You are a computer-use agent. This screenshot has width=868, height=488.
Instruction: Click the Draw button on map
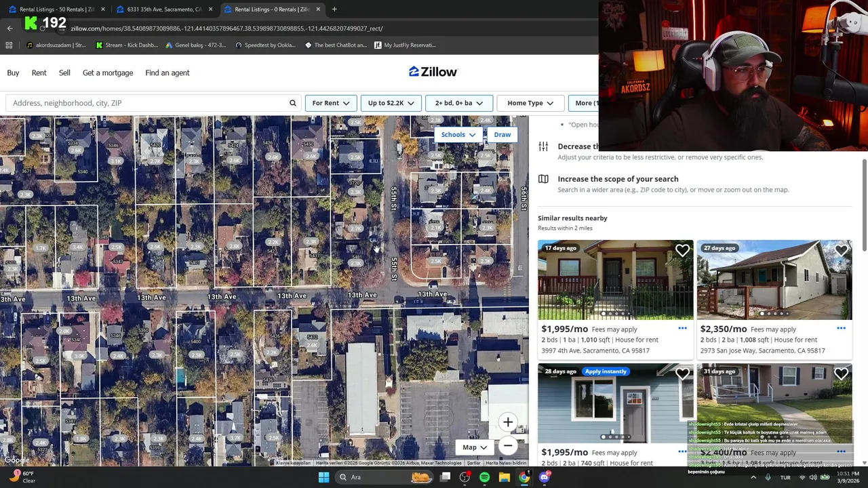(x=502, y=134)
